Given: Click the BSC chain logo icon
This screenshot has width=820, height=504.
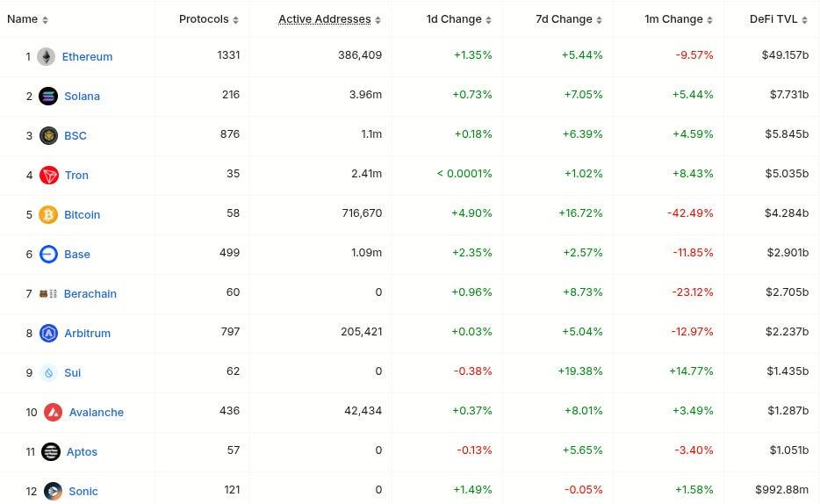Looking at the screenshot, I should (x=48, y=135).
